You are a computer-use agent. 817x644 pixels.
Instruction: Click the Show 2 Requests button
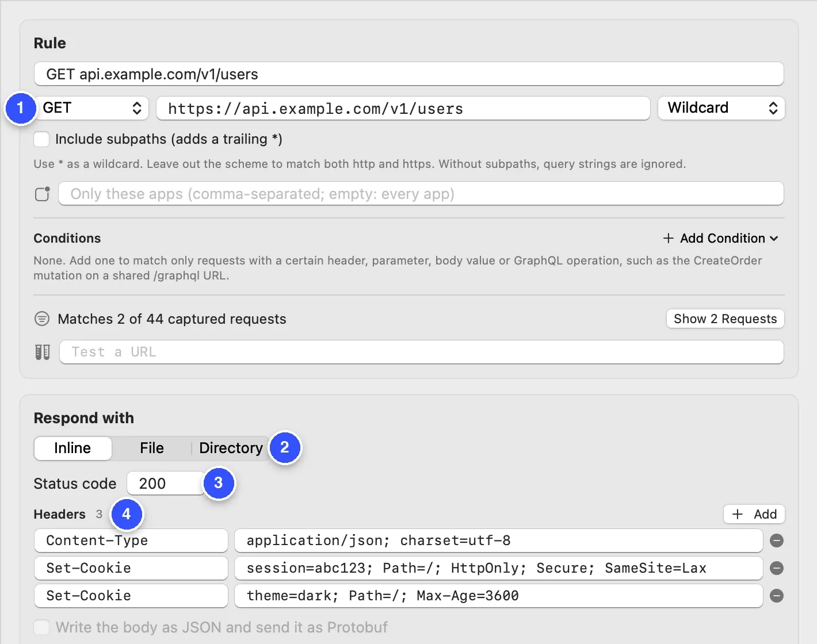(726, 319)
